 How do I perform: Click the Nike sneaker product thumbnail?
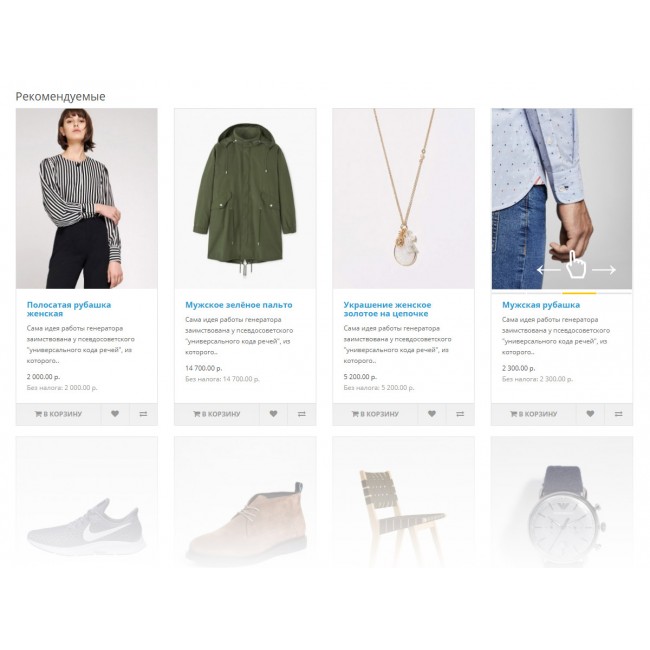point(87,502)
